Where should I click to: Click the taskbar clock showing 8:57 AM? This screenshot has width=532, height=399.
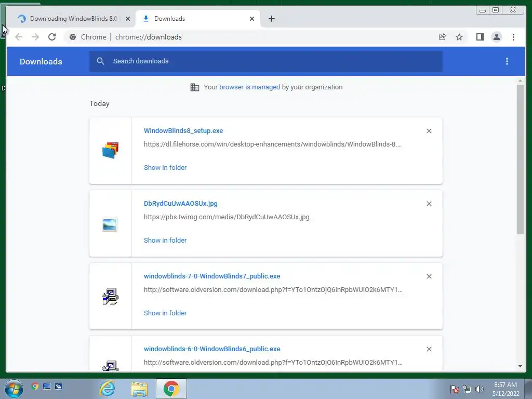pyautogui.click(x=506, y=389)
